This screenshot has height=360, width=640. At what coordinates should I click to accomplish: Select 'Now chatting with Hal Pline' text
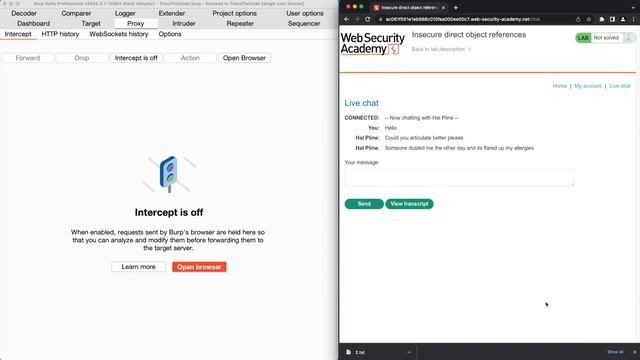pyautogui.click(x=422, y=118)
